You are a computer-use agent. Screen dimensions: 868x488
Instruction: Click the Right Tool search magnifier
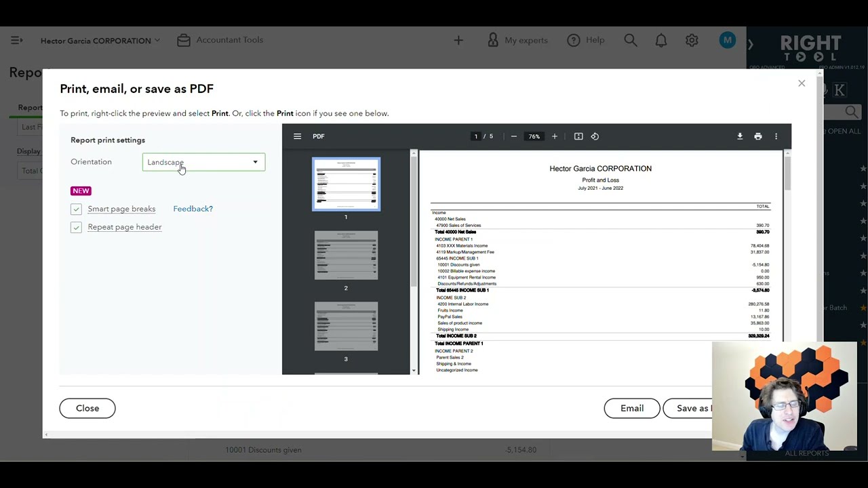pyautogui.click(x=852, y=112)
